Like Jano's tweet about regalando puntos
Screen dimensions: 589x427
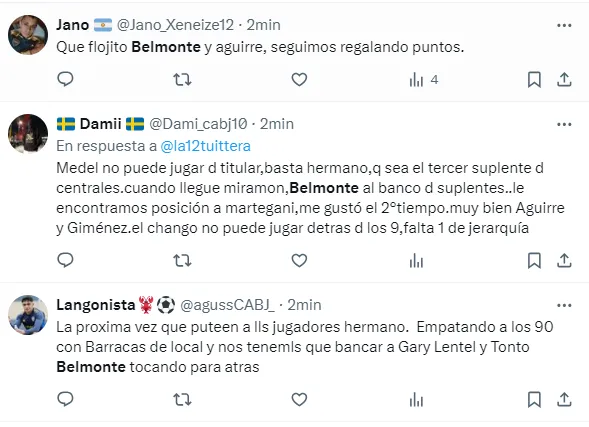pyautogui.click(x=299, y=80)
